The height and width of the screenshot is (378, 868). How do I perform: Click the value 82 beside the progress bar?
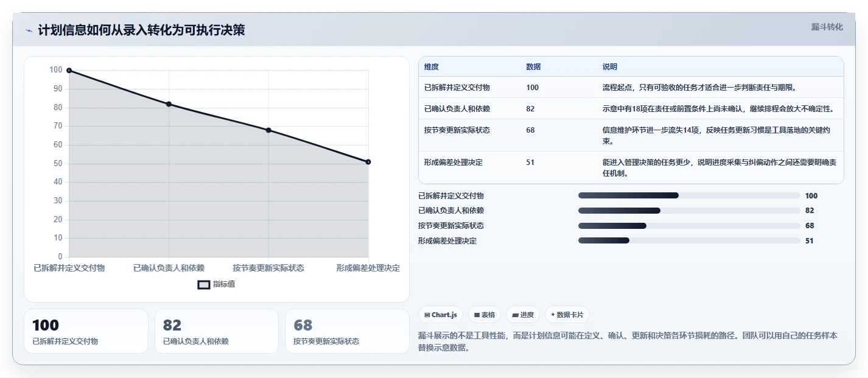pyautogui.click(x=810, y=211)
